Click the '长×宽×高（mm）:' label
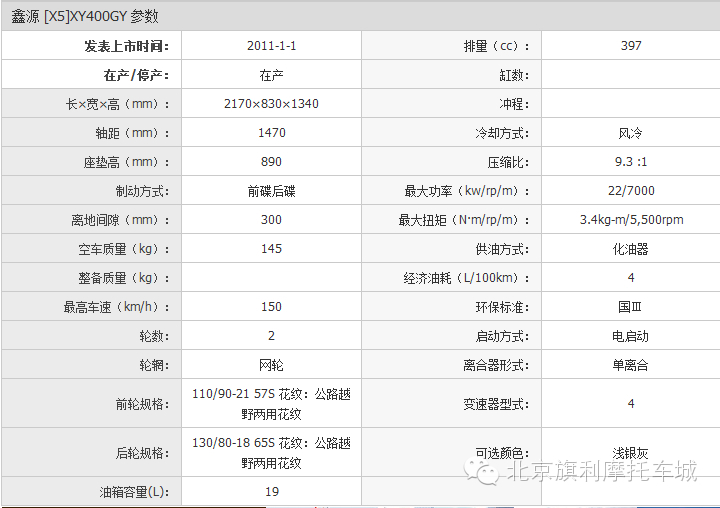 [118, 104]
